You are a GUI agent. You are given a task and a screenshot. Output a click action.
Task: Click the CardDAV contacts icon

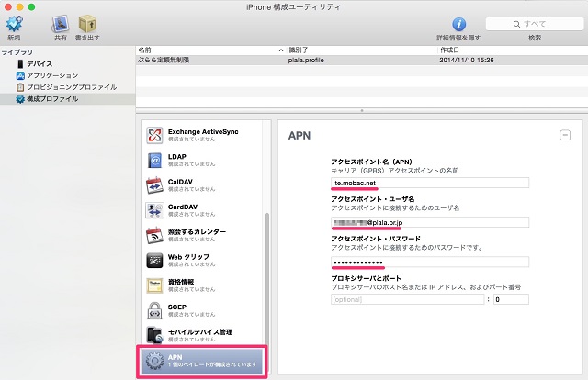point(154,210)
